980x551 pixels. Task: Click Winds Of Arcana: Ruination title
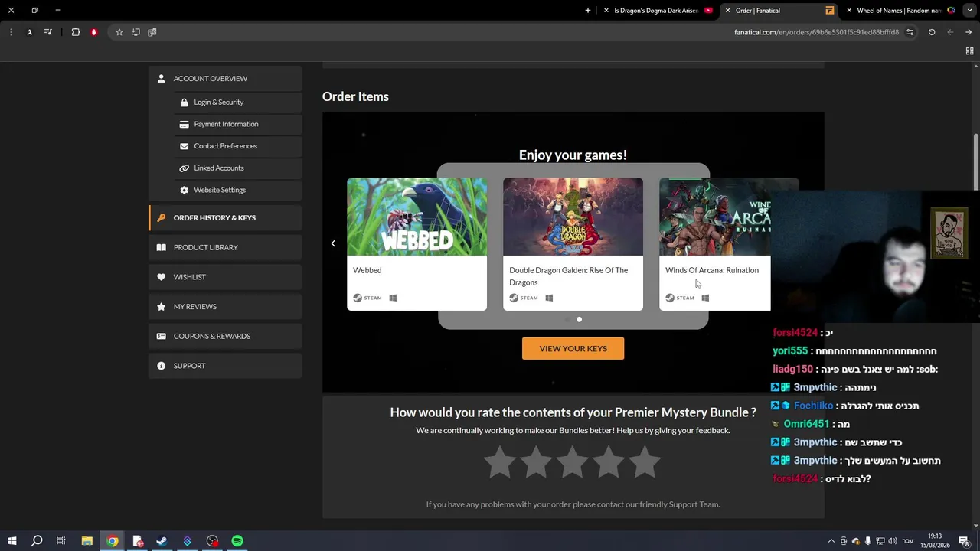(712, 270)
